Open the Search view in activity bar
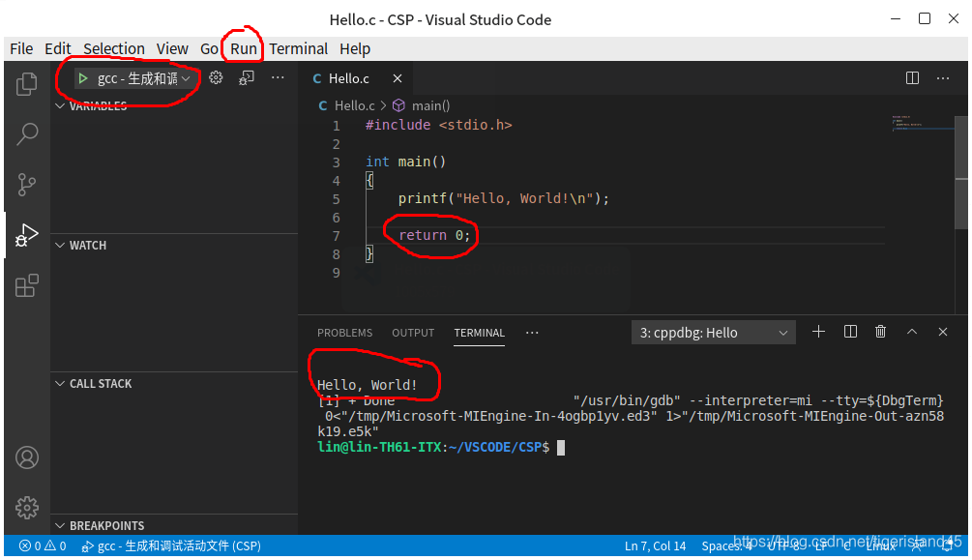Viewport: 972px width, 560px height. [27, 133]
